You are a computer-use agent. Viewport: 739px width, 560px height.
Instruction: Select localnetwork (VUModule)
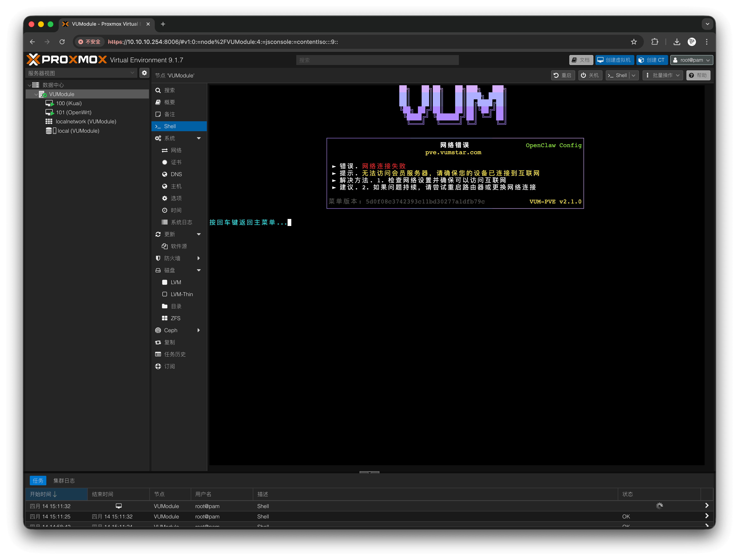(x=86, y=122)
